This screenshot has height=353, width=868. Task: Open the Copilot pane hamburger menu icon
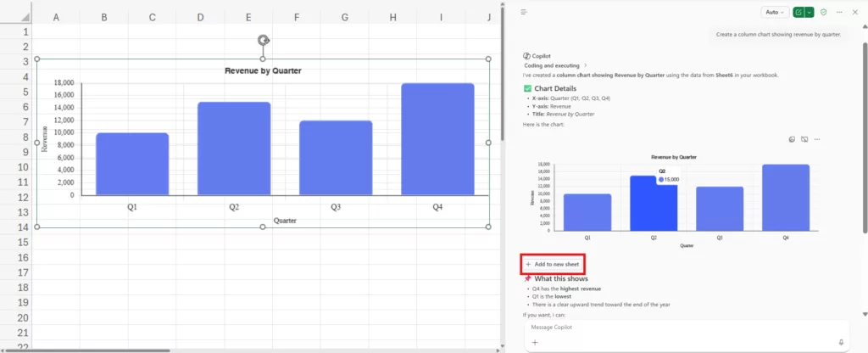[x=524, y=12]
